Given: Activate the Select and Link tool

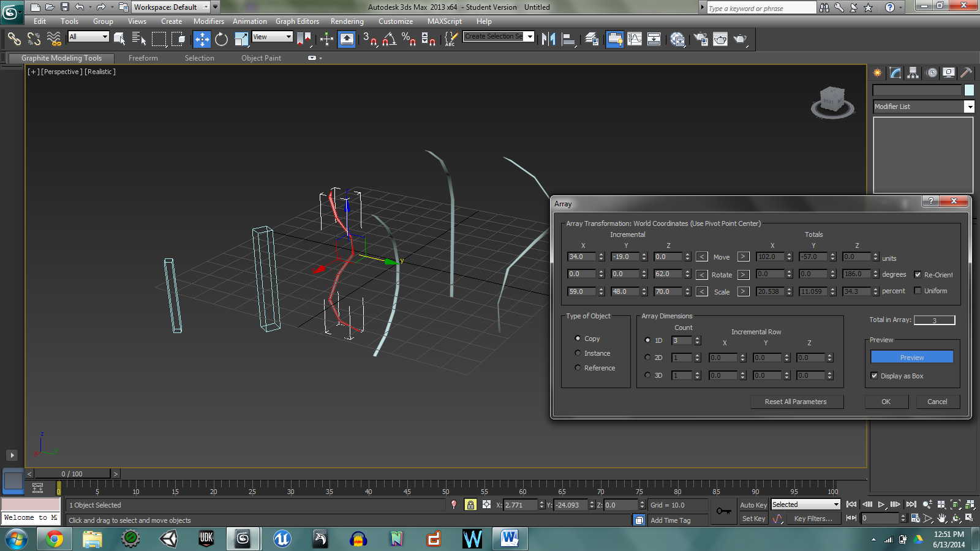Looking at the screenshot, I should pyautogui.click(x=14, y=39).
